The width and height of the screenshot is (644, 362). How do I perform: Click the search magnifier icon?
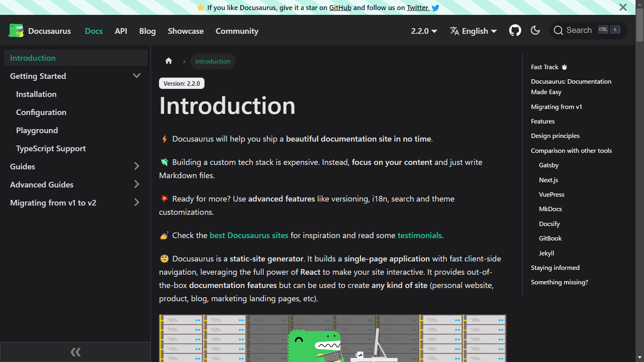tap(558, 31)
